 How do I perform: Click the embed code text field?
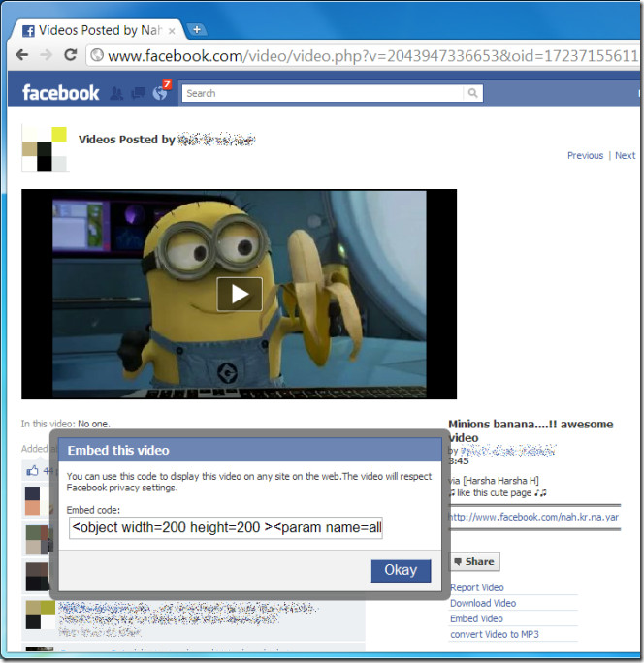click(226, 527)
